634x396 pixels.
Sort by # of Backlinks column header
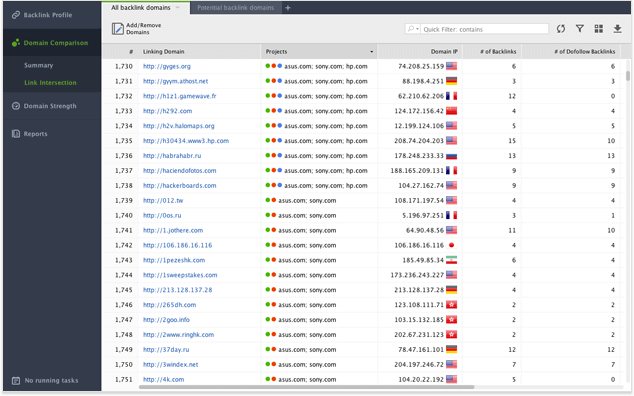[x=498, y=52]
